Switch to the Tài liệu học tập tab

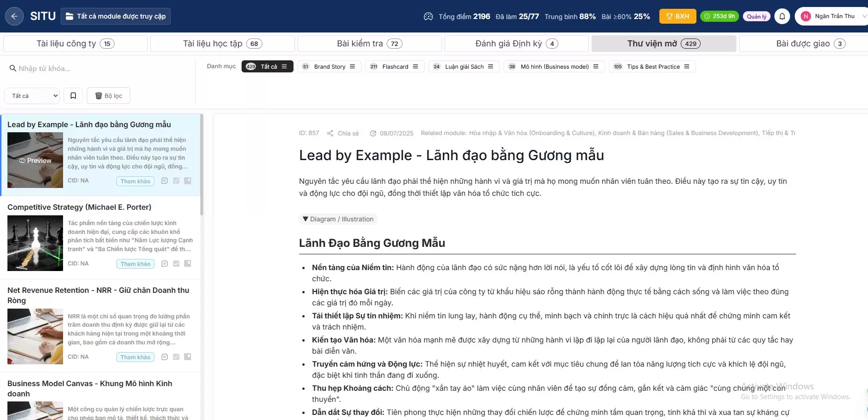coord(223,44)
